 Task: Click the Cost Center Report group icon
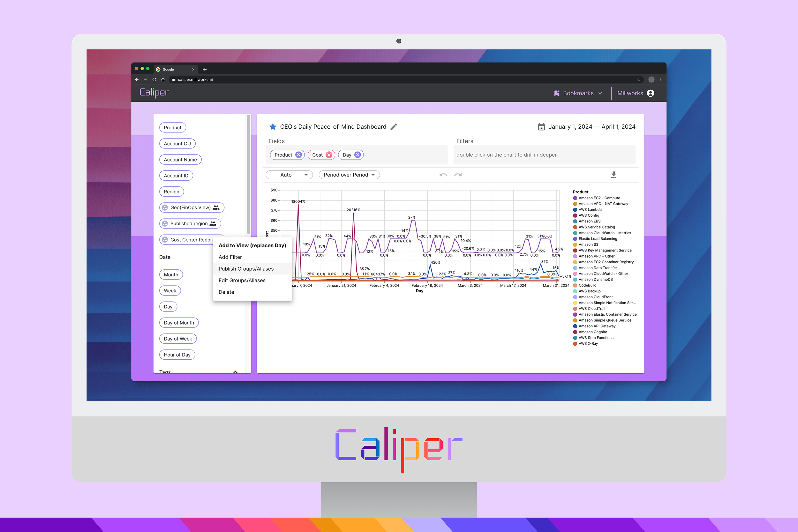[165, 240]
